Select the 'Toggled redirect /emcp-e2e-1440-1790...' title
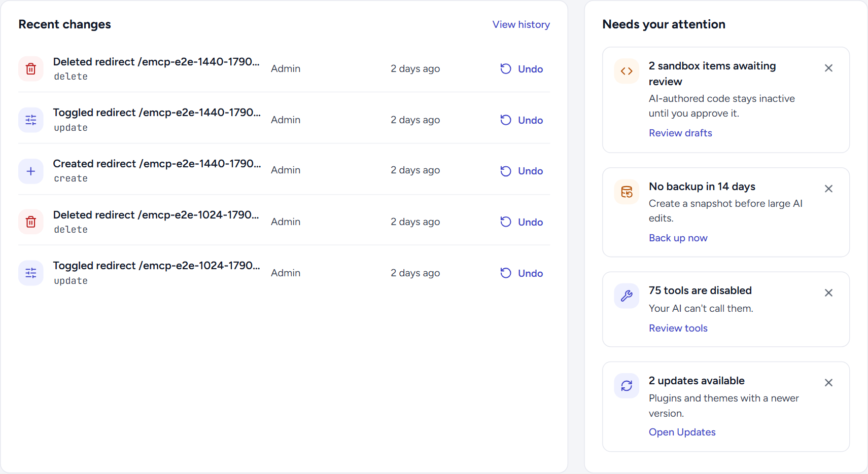 tap(157, 113)
